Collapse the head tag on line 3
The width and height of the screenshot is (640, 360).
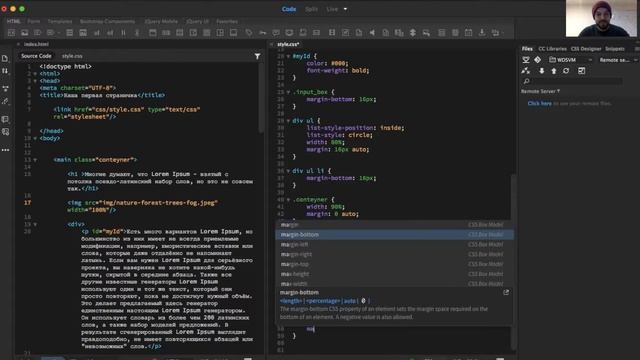35,81
